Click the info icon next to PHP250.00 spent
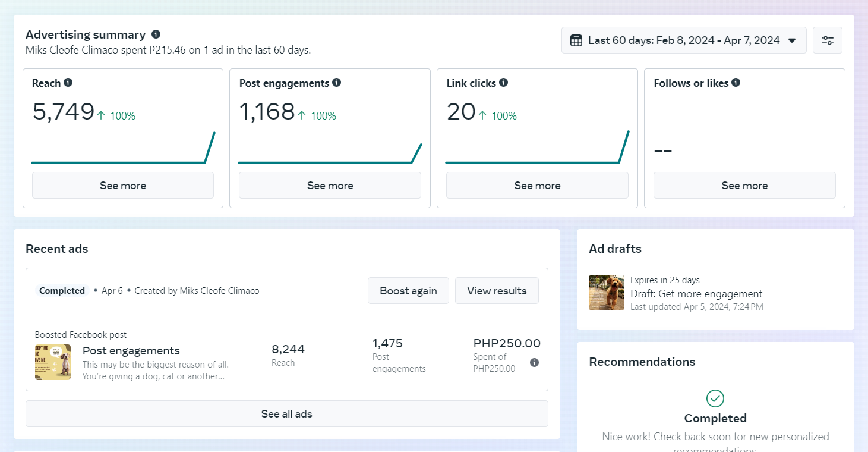Screen dimensions: 868x452 pyautogui.click(x=534, y=362)
